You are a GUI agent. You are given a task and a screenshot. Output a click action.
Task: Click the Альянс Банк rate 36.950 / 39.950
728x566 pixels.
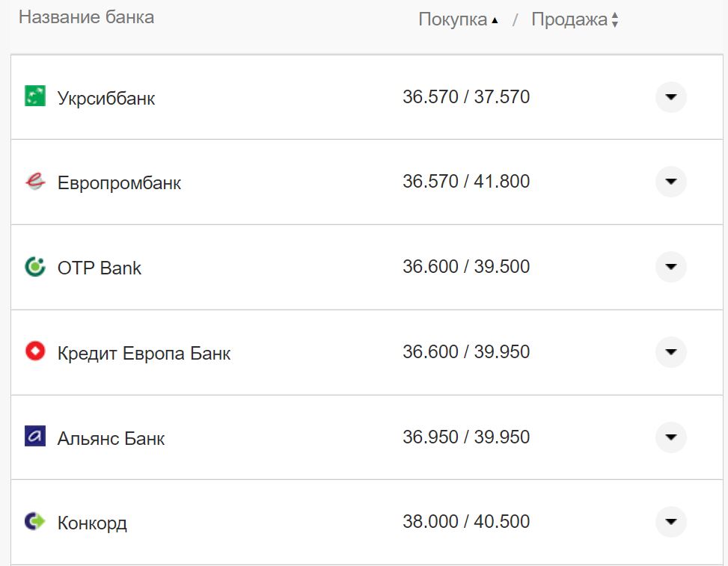(x=466, y=437)
